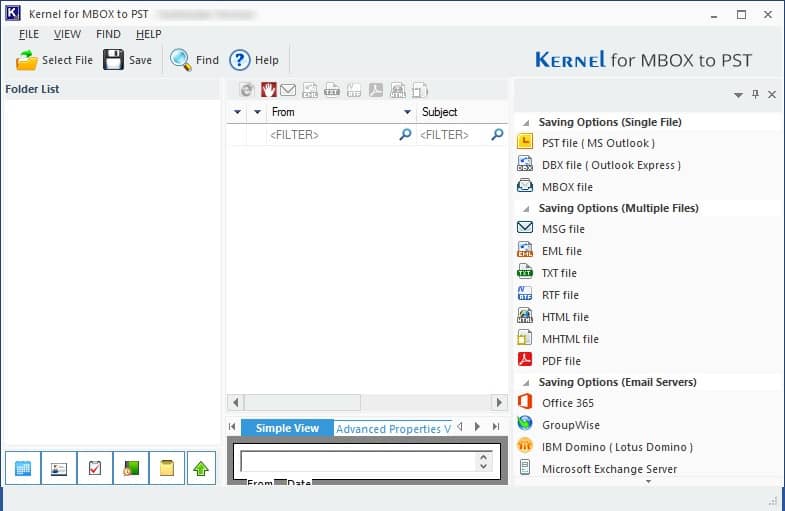Go to previous preview tab arrow
This screenshot has height=511, width=785.
coord(460,426)
